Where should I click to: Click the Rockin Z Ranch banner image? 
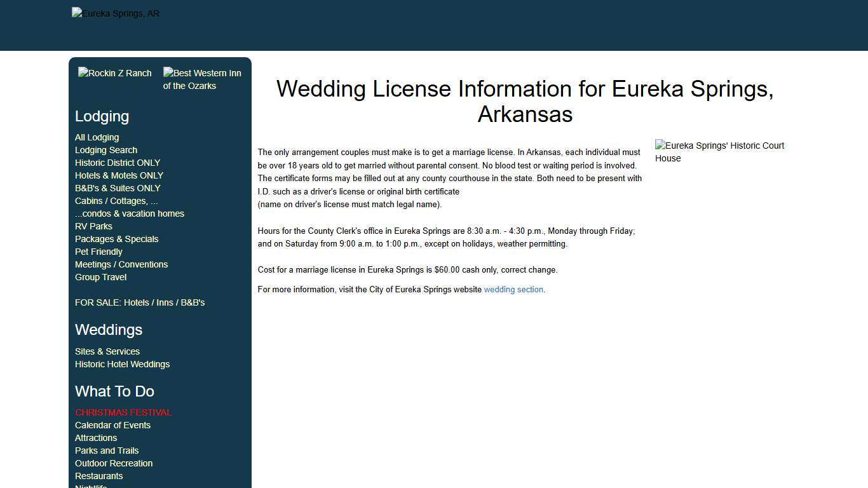click(x=114, y=73)
